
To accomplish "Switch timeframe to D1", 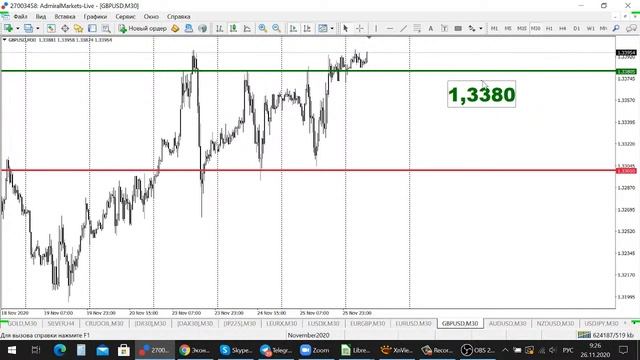I will pyautogui.click(x=577, y=28).
